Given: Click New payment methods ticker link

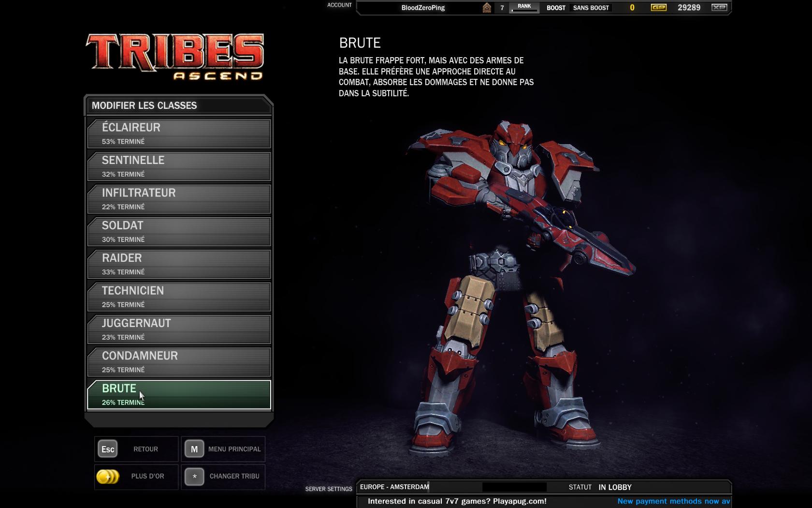Looking at the screenshot, I should 673,501.
